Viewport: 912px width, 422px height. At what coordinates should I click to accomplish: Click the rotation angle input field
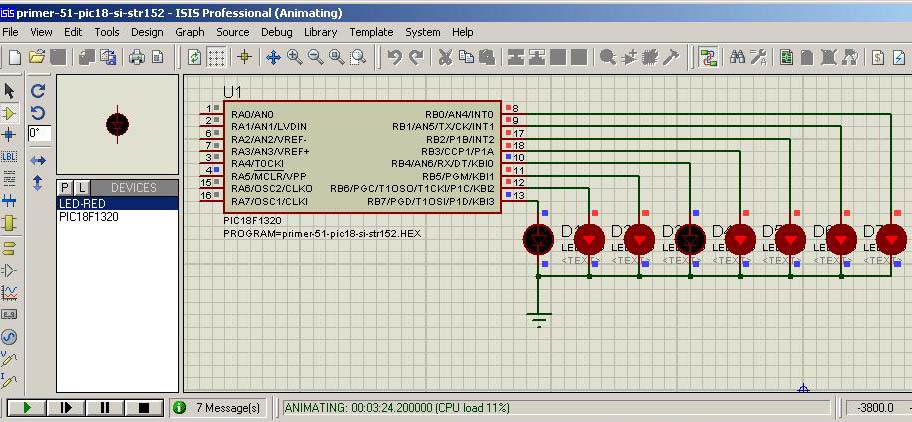38,132
